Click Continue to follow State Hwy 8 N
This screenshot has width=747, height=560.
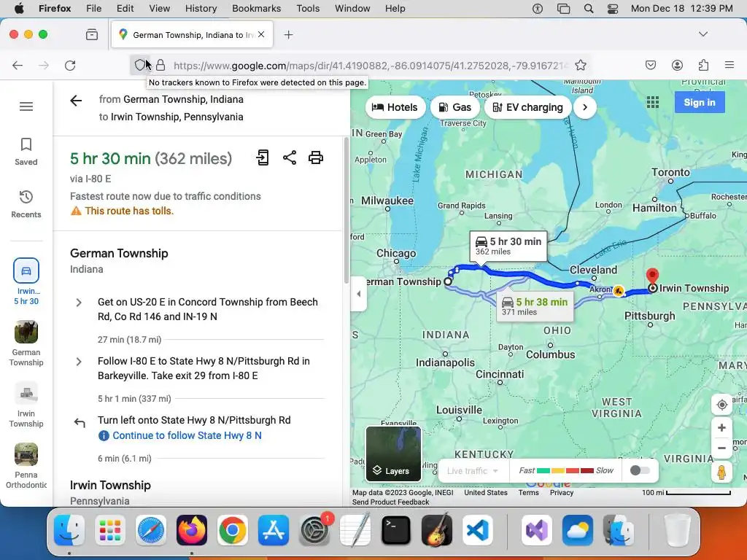[187, 435]
